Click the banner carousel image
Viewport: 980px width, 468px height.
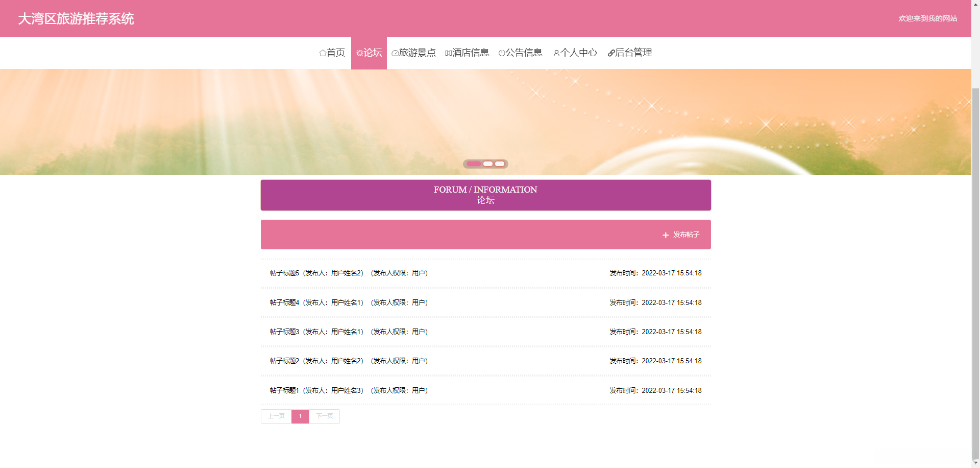pos(485,122)
